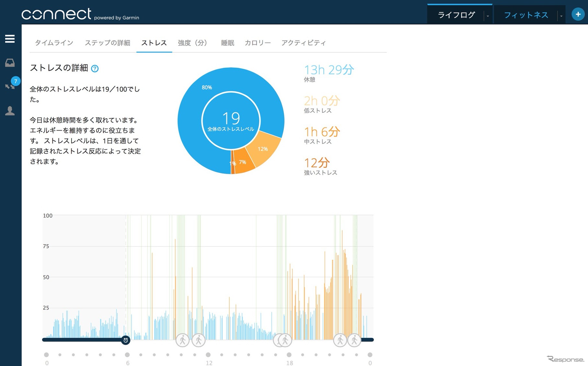Viewport: 588px width, 366px height.
Task: Switch to the タイムライン tab
Action: point(54,43)
